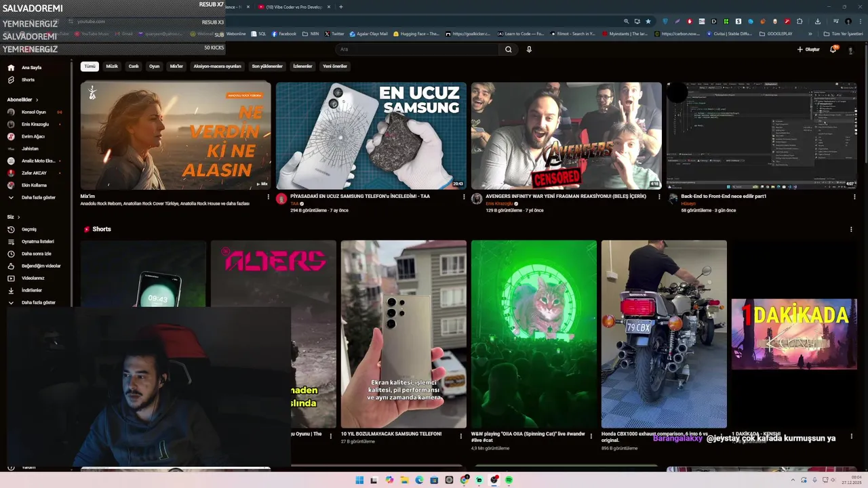Viewport: 868px width, 488px height.
Task: Open Videolarınız in sidebar
Action: [x=33, y=278]
